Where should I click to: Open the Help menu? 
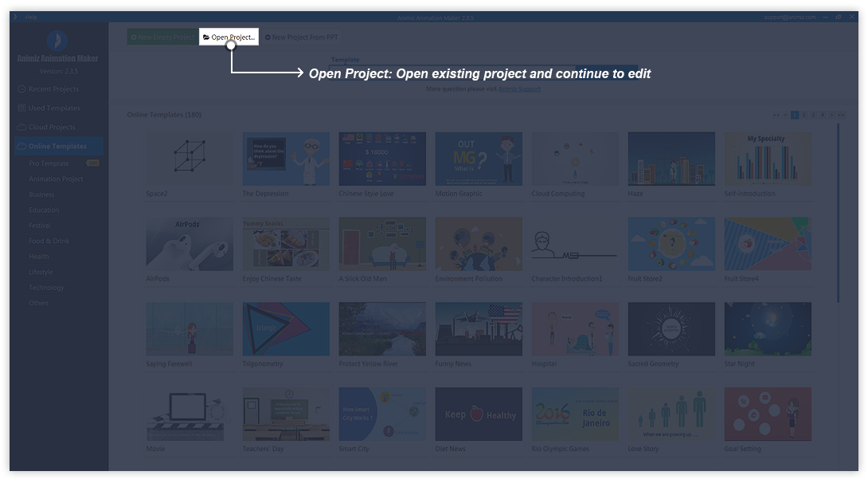click(31, 17)
